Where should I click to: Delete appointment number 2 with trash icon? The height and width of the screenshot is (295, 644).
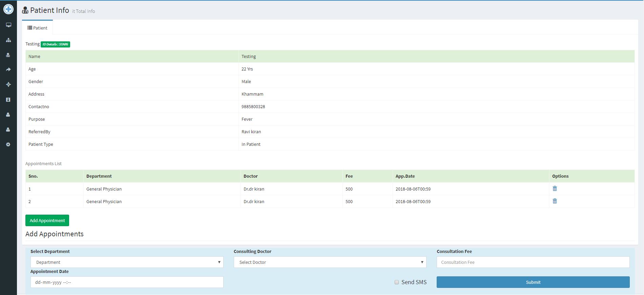pos(555,201)
